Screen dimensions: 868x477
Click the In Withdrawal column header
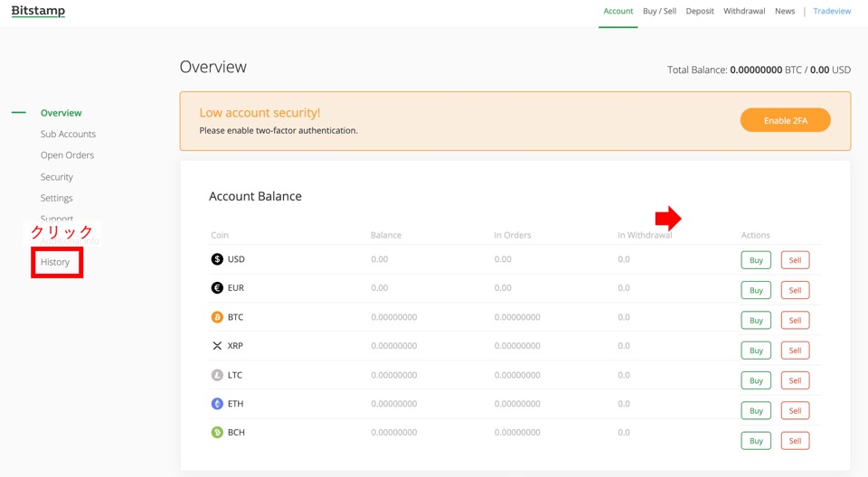[645, 235]
